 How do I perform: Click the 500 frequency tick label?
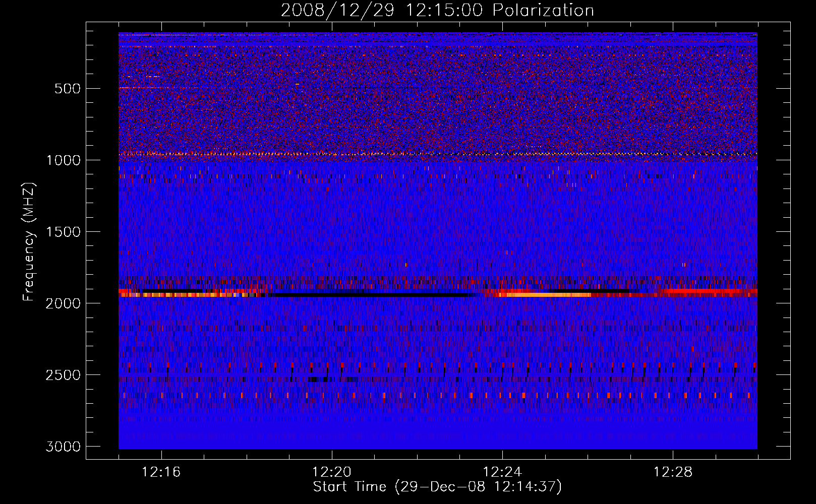pos(68,89)
